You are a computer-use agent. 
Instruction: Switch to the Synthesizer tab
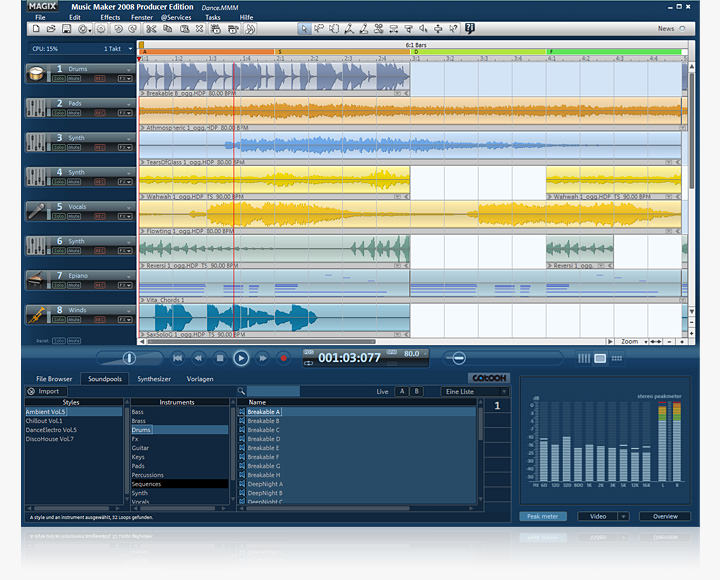[154, 379]
